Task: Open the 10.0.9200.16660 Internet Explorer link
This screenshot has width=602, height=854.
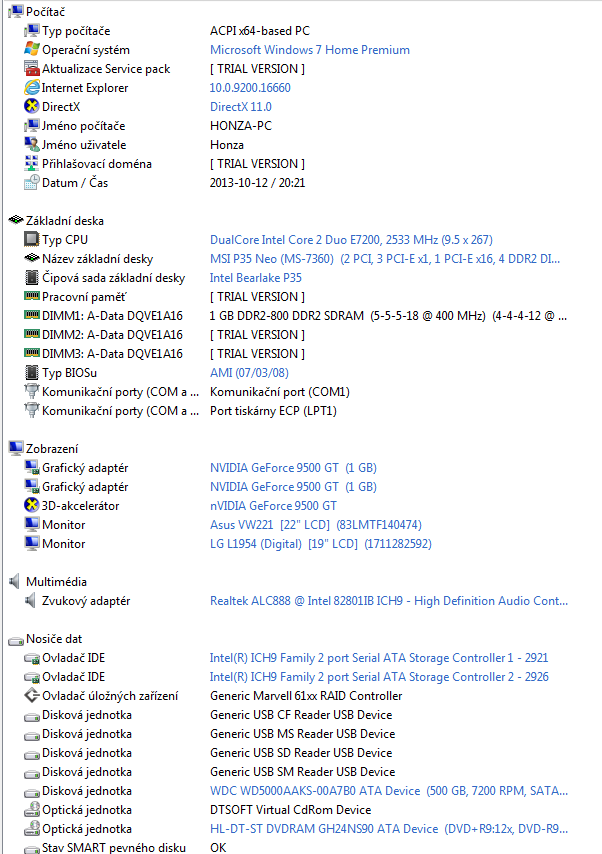Action: coord(250,88)
